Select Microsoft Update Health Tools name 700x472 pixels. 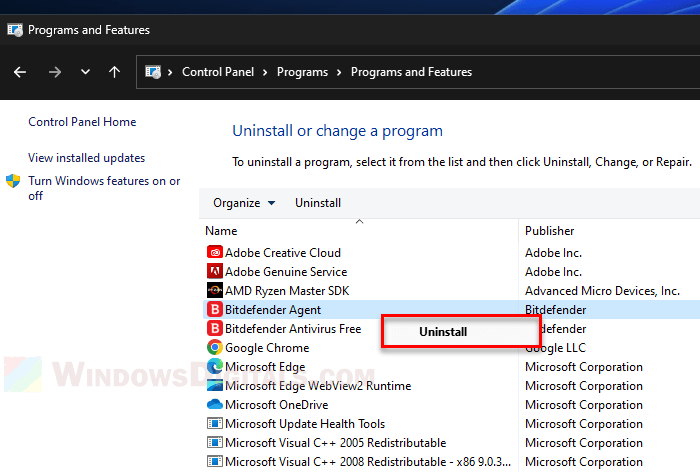click(305, 424)
